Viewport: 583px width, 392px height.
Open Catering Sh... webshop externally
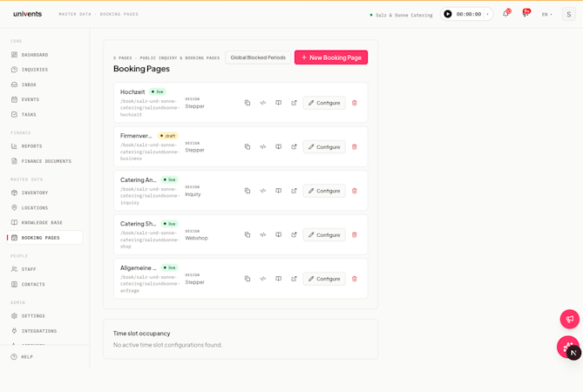point(294,235)
